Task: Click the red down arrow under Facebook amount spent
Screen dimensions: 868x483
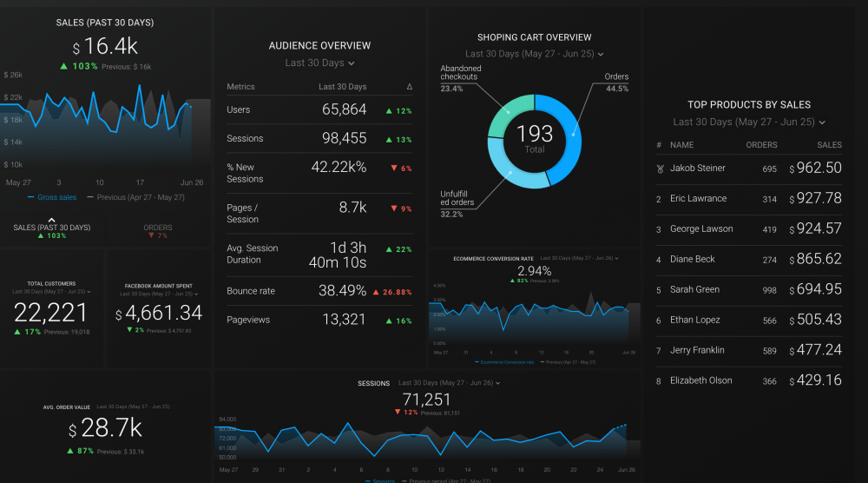Action: (129, 330)
